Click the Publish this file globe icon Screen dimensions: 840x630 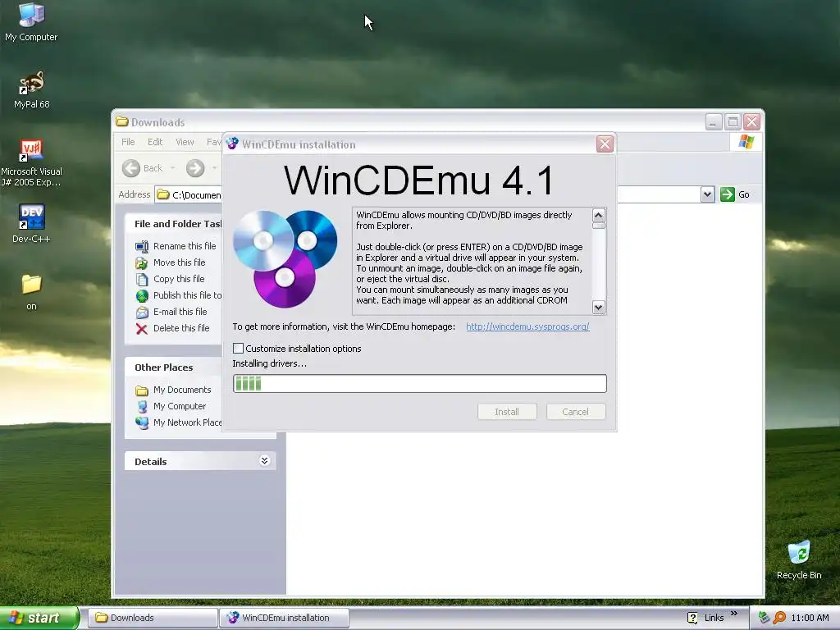[142, 295]
